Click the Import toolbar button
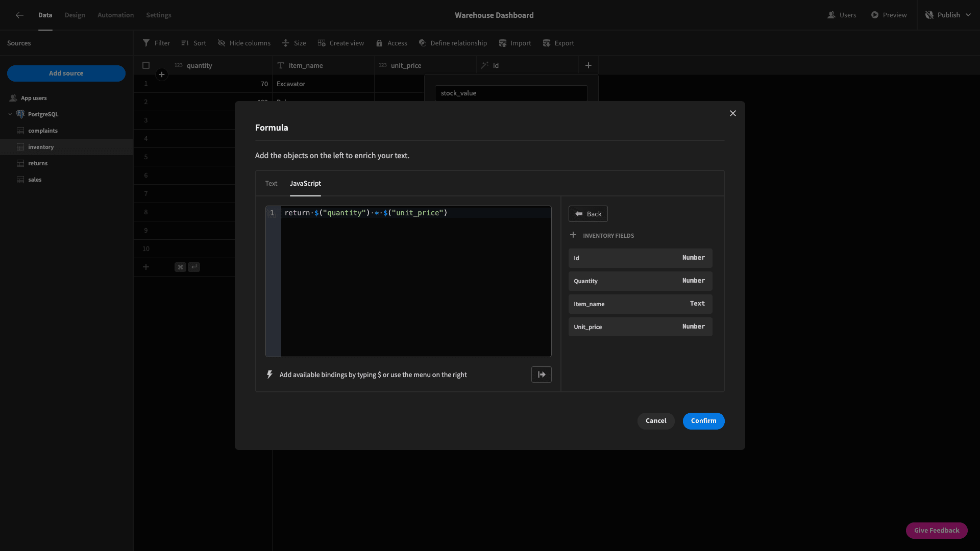Viewport: 980px width, 551px height. 514,43
